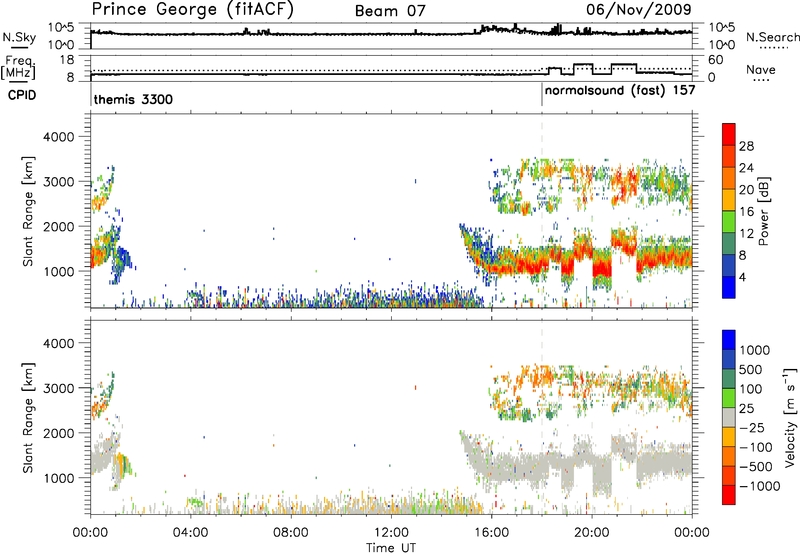This screenshot has width=800, height=554.
Task: Click the "-500" velocity scale value
Action: tap(756, 466)
